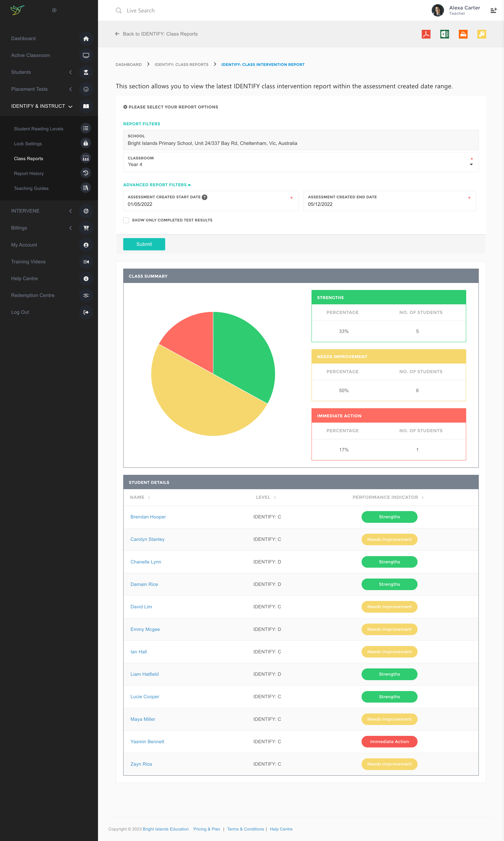Viewport: 504px width, 841px height.
Task: Export report to Excel
Action: [444, 34]
